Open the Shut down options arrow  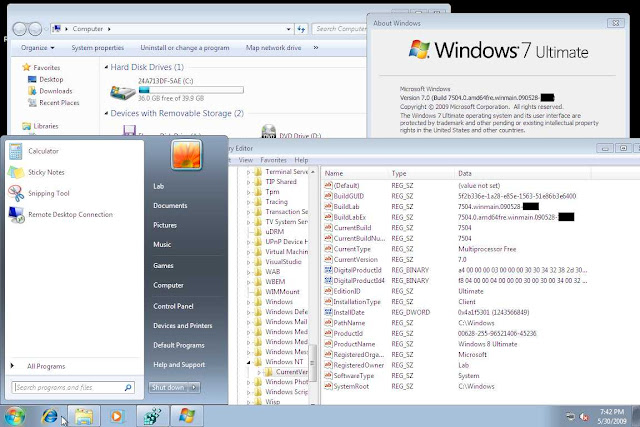[x=193, y=387]
